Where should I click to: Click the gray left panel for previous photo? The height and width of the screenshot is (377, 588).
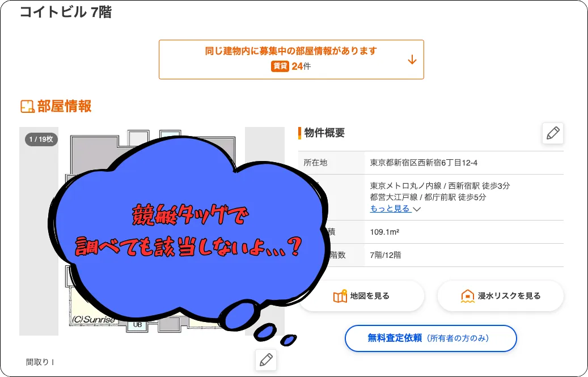(39, 231)
